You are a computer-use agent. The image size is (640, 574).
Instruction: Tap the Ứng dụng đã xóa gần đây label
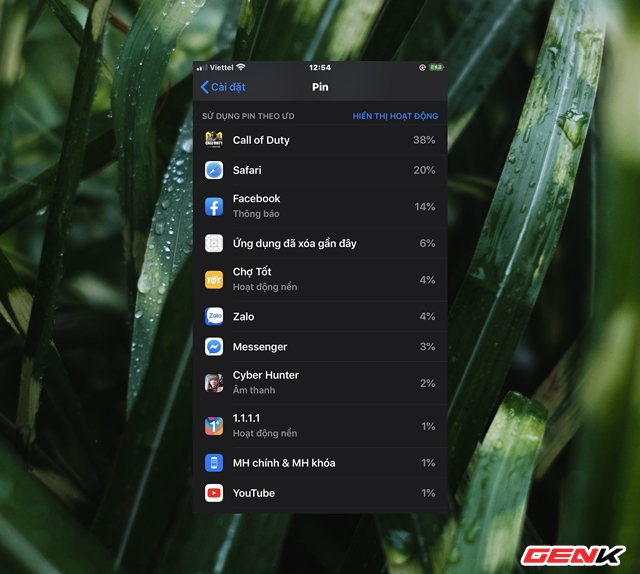pyautogui.click(x=294, y=243)
